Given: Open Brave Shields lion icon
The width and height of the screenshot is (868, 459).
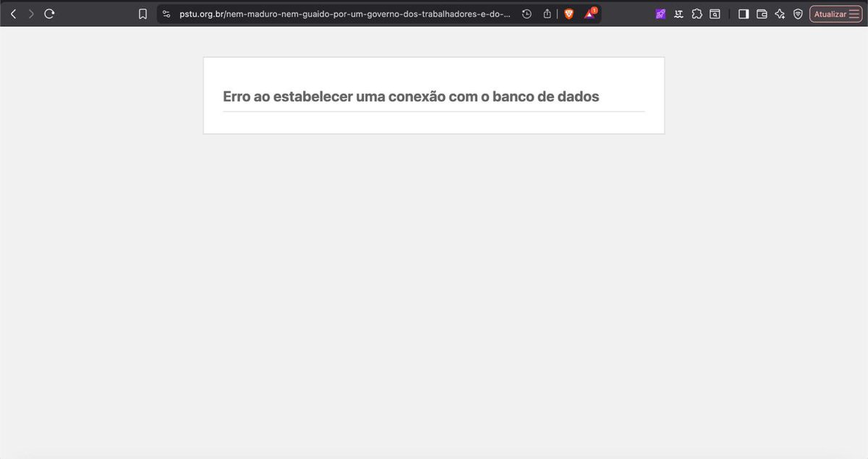Looking at the screenshot, I should point(569,14).
